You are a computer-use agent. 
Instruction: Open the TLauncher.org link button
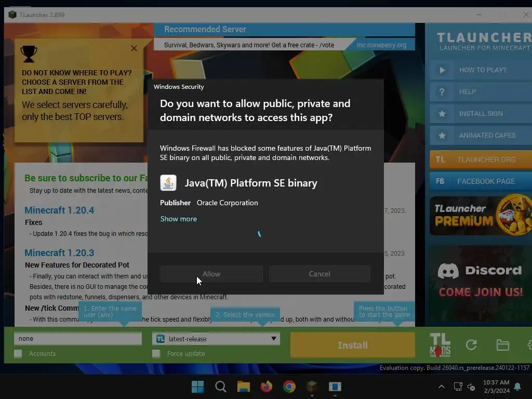[481, 159]
